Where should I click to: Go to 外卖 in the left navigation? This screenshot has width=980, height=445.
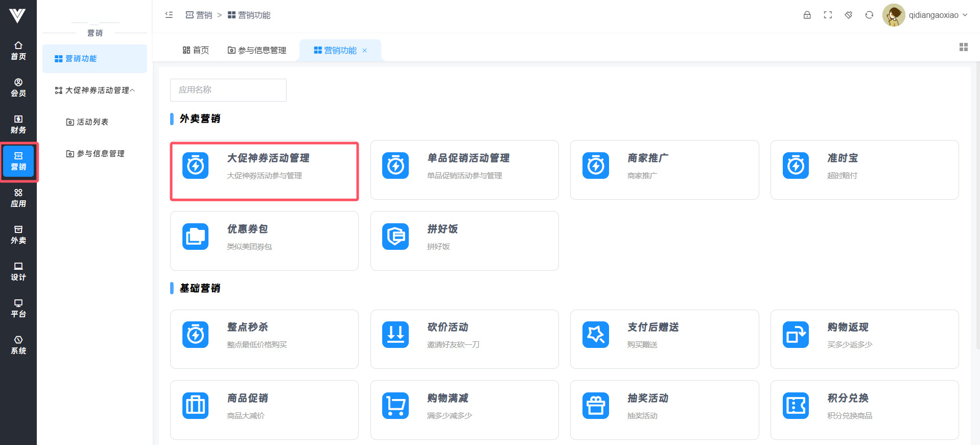click(18, 235)
